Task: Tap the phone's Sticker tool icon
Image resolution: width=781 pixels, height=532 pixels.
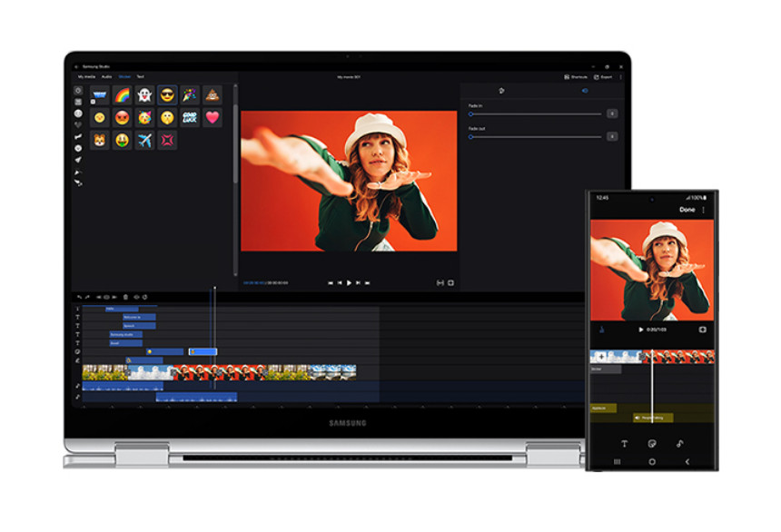Action: pos(652,443)
